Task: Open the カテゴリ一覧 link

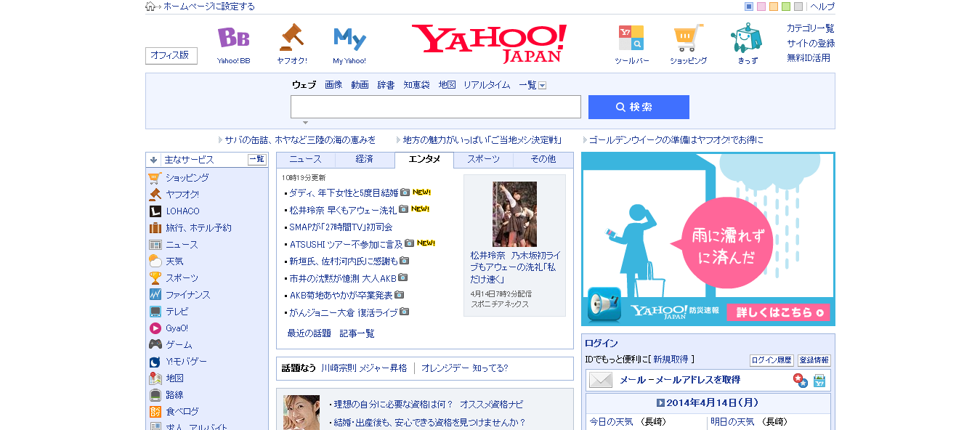Action: (811, 28)
